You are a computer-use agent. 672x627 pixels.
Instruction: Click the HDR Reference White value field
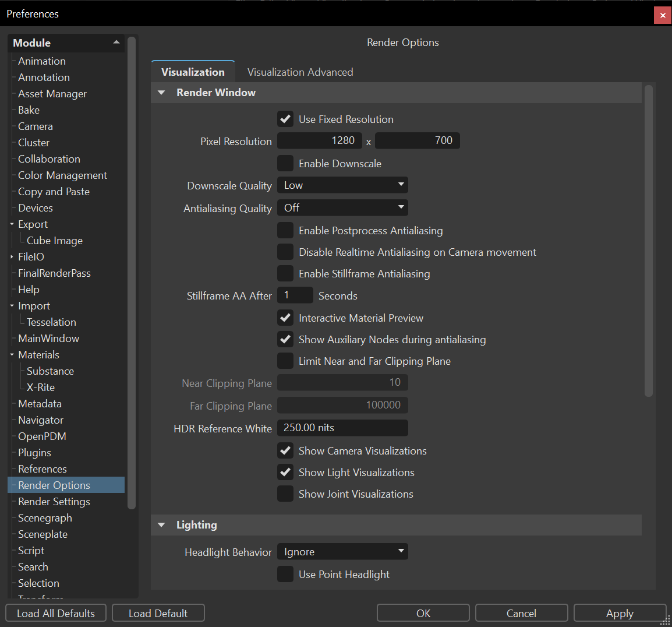[x=342, y=428]
